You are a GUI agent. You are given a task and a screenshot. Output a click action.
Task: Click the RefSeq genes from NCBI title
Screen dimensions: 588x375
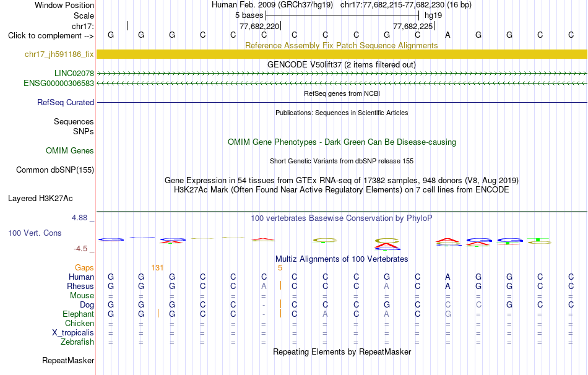click(342, 93)
